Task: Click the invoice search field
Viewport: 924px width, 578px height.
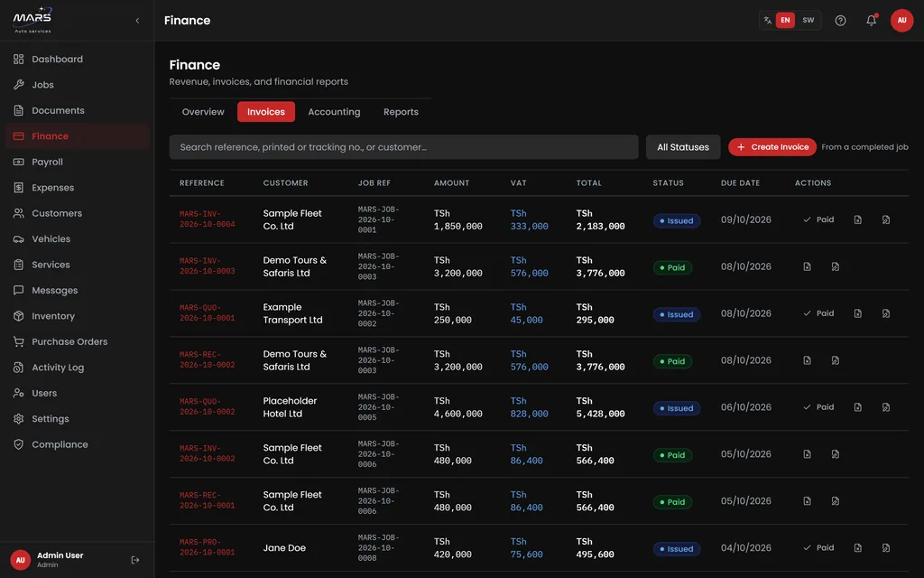Action: [x=403, y=147]
